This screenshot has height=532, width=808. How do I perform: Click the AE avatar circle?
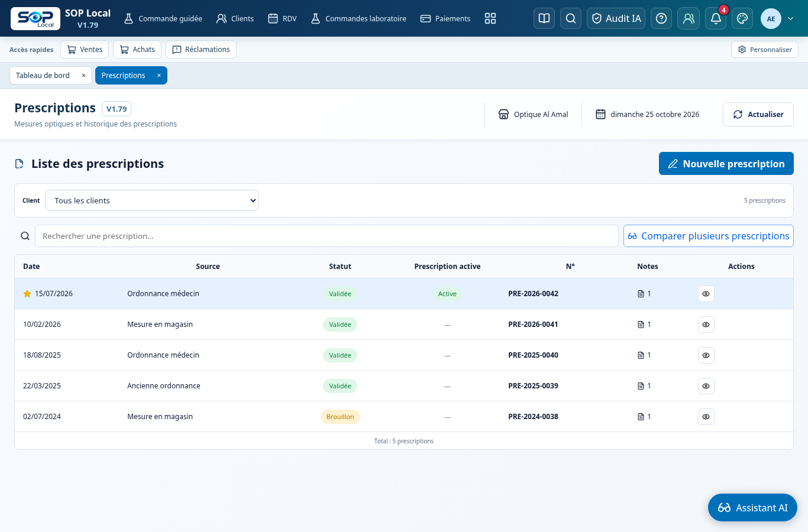(x=771, y=18)
